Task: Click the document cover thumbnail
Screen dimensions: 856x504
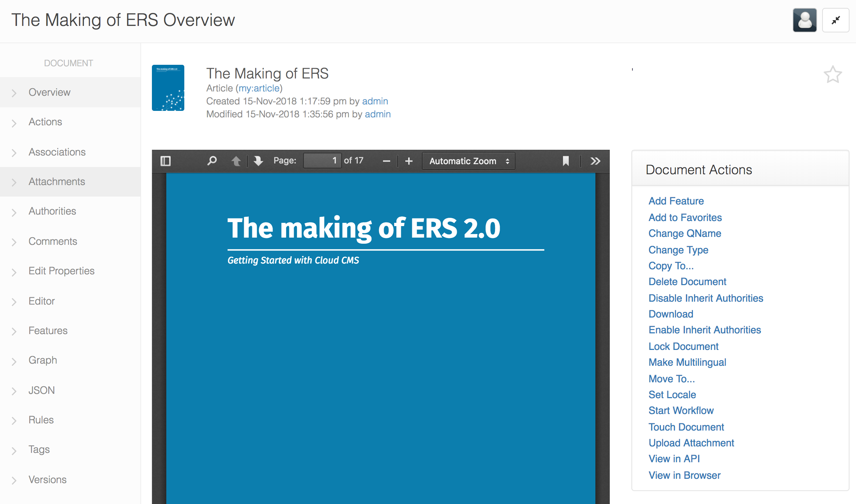Action: 168,88
